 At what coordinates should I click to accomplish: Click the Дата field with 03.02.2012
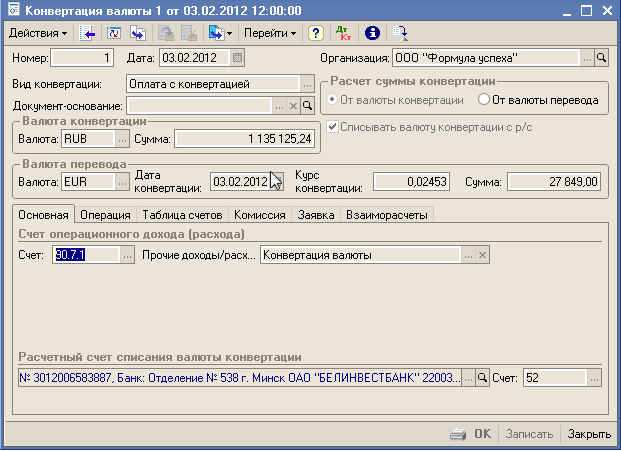[x=194, y=58]
